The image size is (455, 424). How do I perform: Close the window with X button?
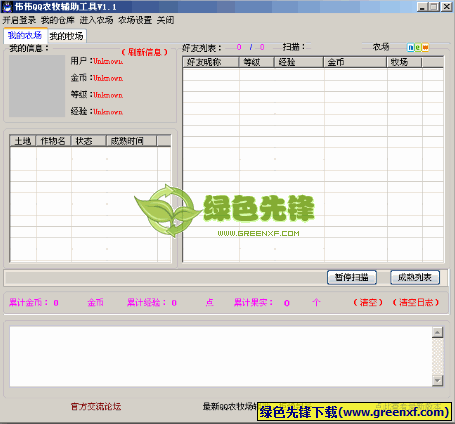(x=446, y=7)
